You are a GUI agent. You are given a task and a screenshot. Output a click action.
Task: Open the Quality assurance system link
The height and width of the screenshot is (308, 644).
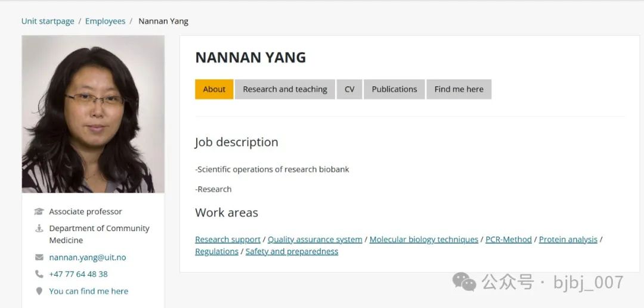(315, 239)
